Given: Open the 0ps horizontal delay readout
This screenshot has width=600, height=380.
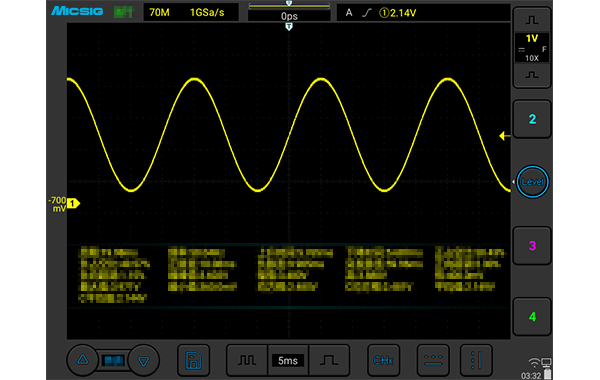Looking at the screenshot, I should [289, 16].
